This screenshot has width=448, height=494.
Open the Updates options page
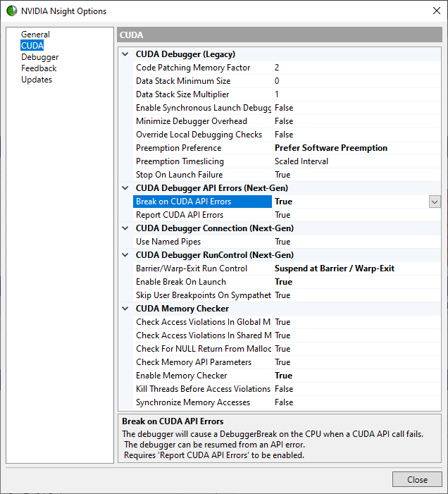pyautogui.click(x=37, y=80)
